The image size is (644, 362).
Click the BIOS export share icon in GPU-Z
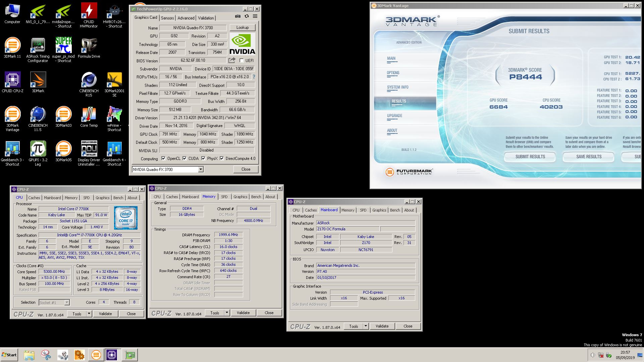(232, 60)
